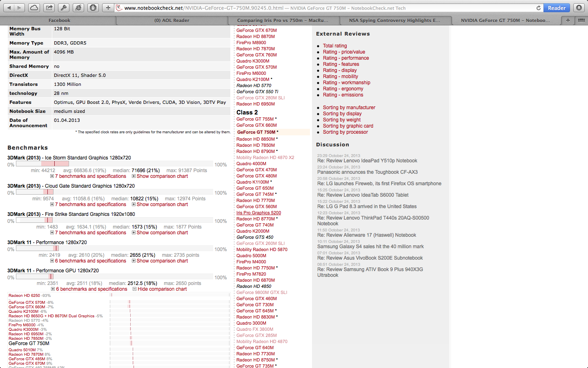Open the GeForce GTX 670M link in GPU list
The width and height of the screenshot is (588, 368).
(x=256, y=30)
